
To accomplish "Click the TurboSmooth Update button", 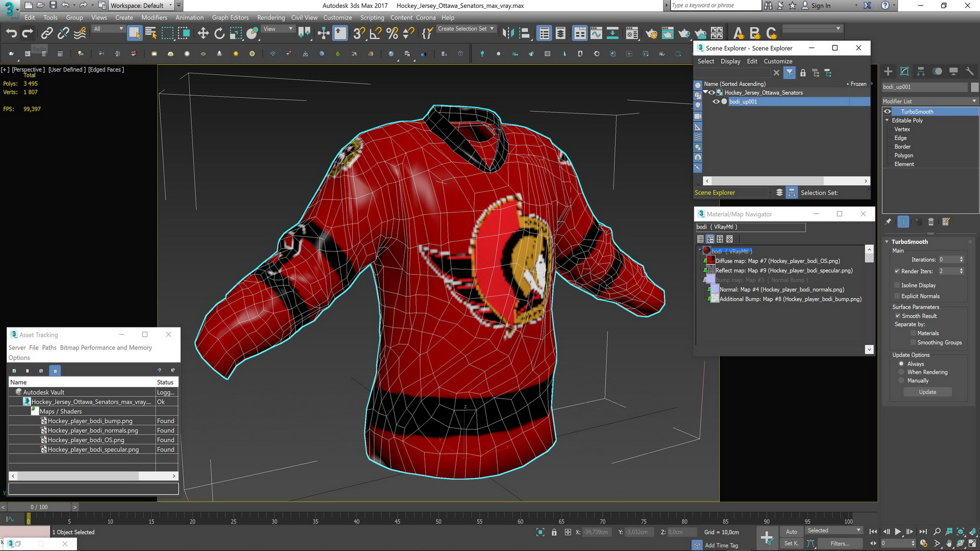I will (927, 392).
